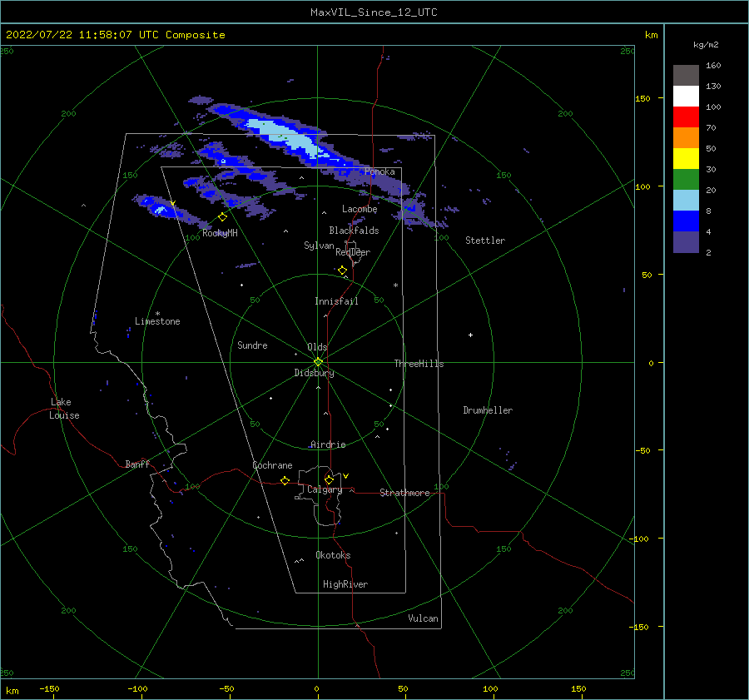
Task: Click the purple 4 kg/m2 legend swatch
Action: [686, 241]
